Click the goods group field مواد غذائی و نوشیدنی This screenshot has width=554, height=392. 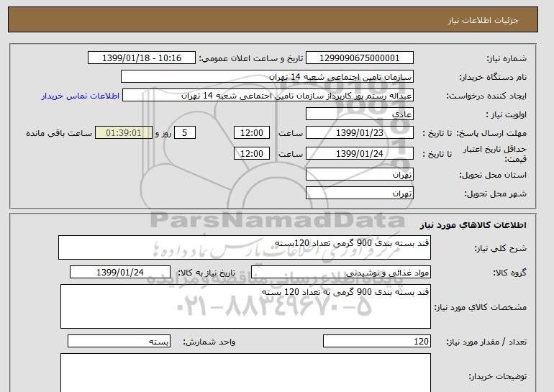pyautogui.click(x=340, y=273)
